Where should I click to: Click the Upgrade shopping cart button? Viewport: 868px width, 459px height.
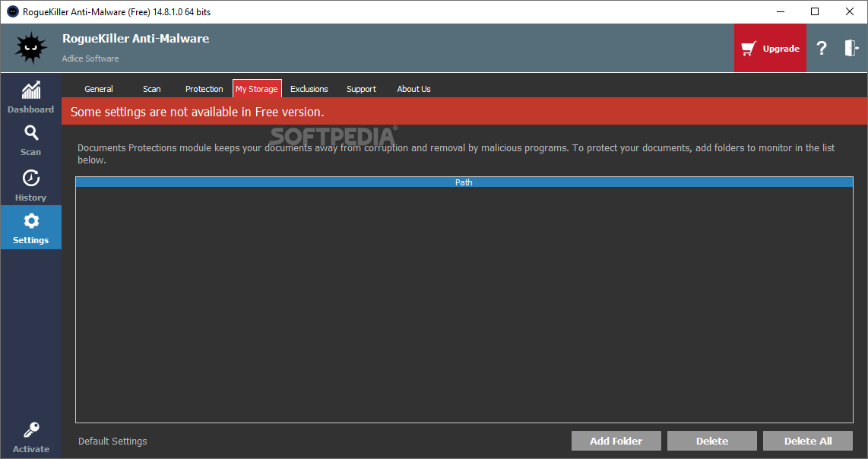770,48
